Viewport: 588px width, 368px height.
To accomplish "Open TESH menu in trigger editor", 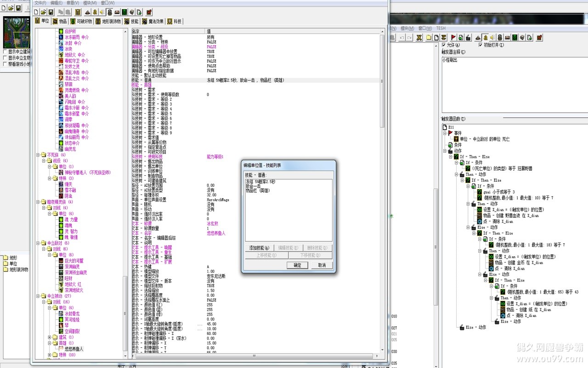I will 441,28.
